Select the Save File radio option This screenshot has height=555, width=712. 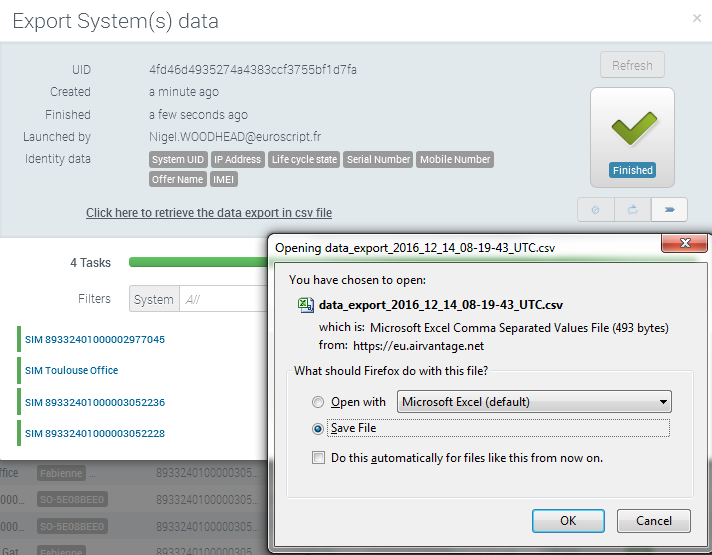[318, 428]
